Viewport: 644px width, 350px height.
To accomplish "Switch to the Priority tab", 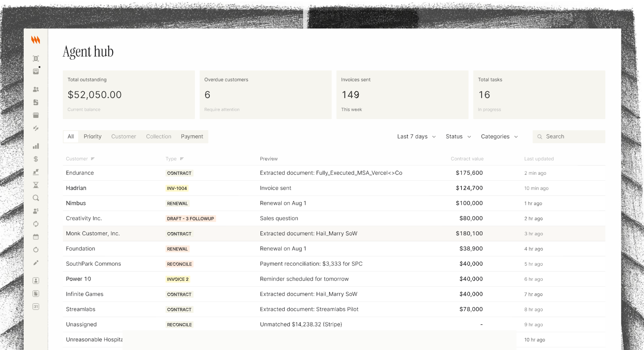I will coord(92,137).
